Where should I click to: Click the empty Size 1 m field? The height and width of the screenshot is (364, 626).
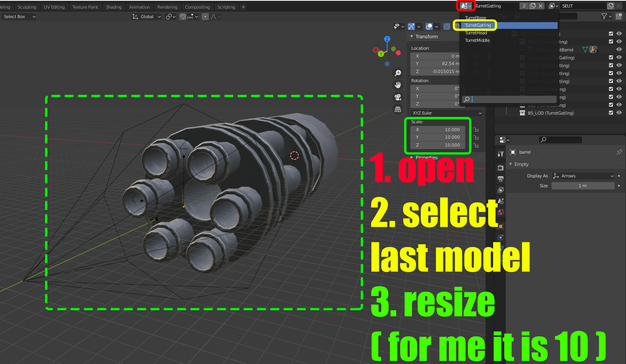[583, 186]
